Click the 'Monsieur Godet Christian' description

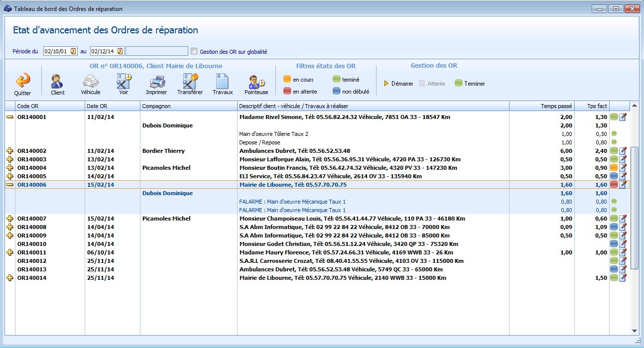(x=349, y=244)
